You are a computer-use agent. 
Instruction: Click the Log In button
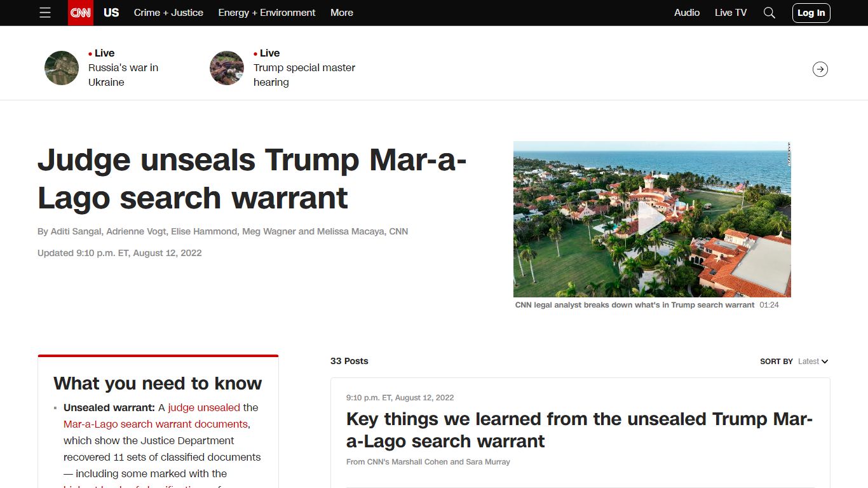click(811, 13)
